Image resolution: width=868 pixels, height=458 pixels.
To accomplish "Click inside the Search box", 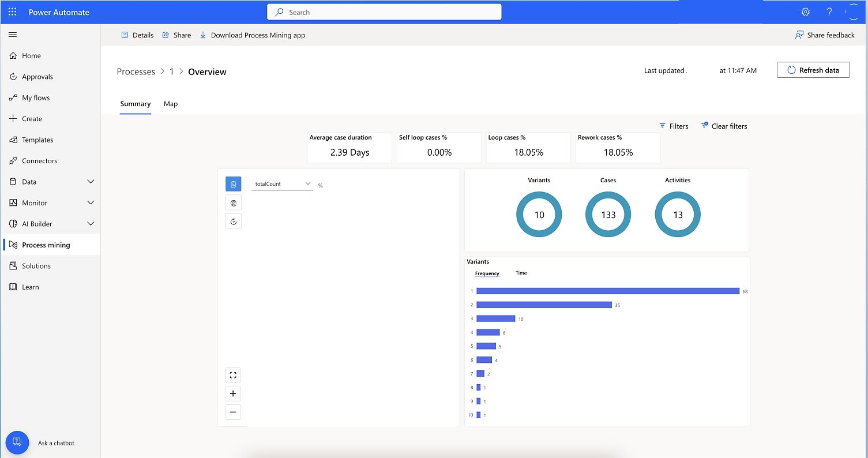I will coord(384,12).
